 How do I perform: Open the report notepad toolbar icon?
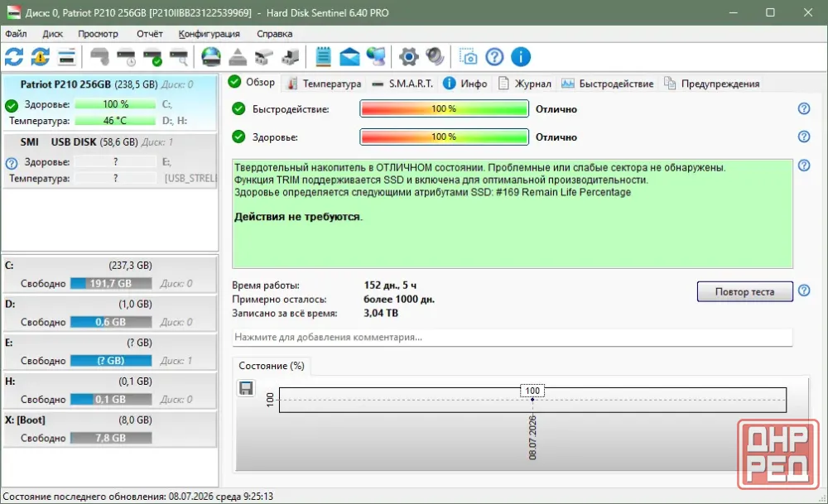pos(323,56)
